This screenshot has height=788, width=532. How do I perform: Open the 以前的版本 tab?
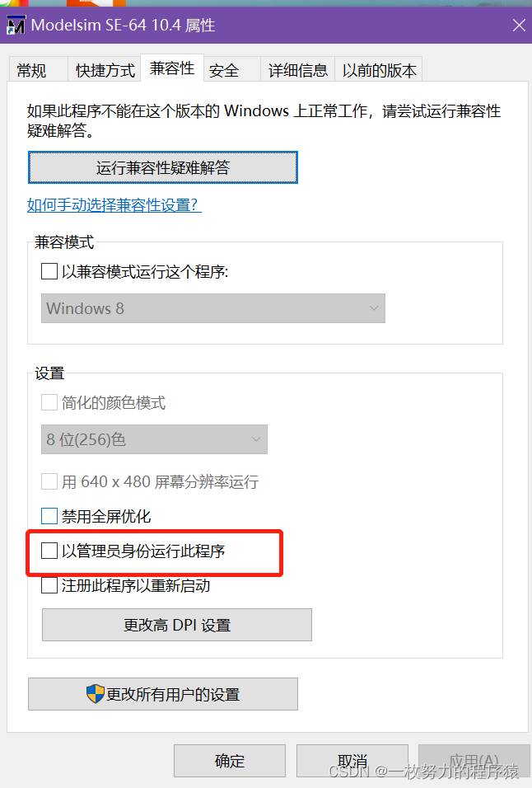pos(379,70)
